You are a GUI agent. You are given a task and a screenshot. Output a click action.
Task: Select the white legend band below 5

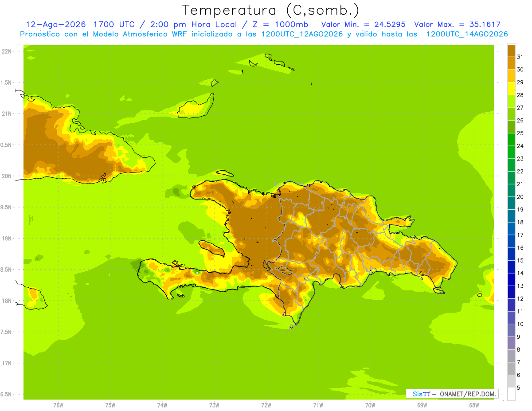pos(511,394)
